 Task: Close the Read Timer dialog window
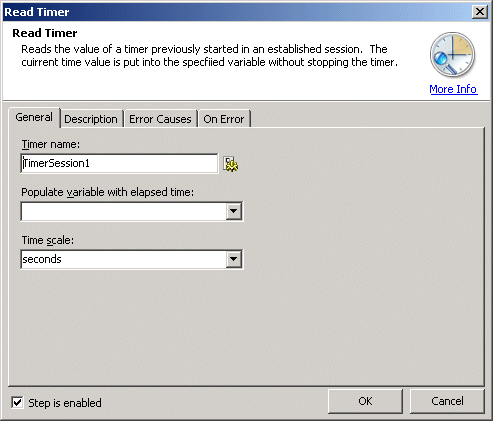[480, 12]
